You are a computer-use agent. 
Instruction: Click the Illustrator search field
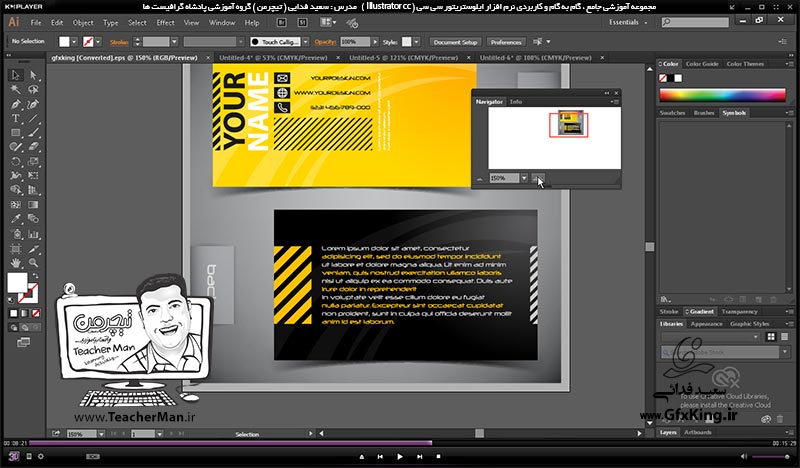click(695, 22)
